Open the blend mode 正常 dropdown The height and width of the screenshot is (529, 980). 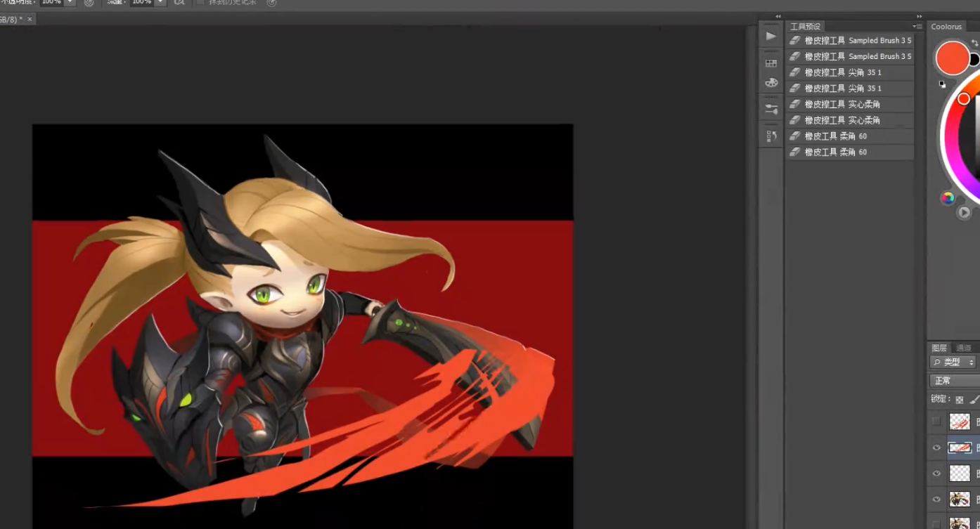point(955,381)
